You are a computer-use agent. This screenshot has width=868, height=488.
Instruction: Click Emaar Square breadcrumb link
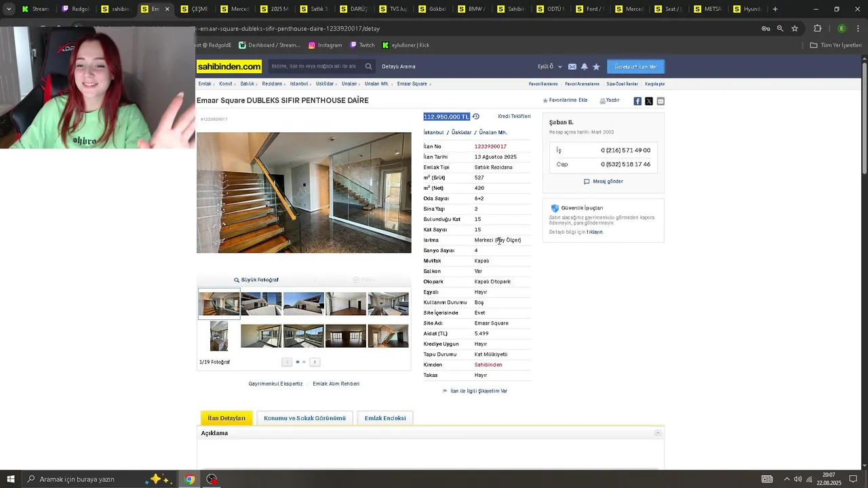point(412,84)
